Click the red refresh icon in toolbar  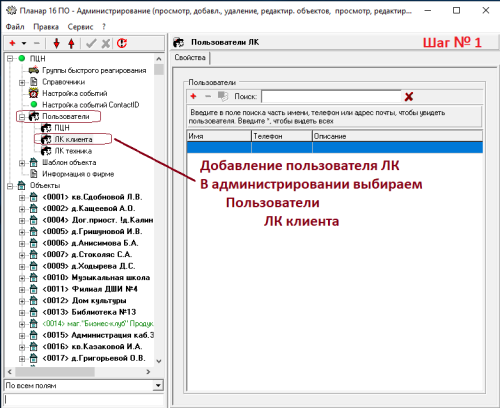pyautogui.click(x=122, y=43)
